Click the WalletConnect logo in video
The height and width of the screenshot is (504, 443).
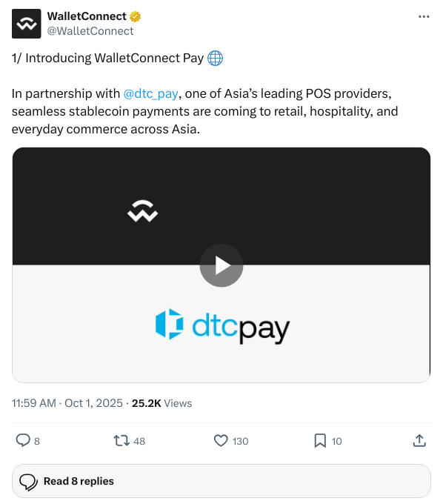[x=143, y=211]
